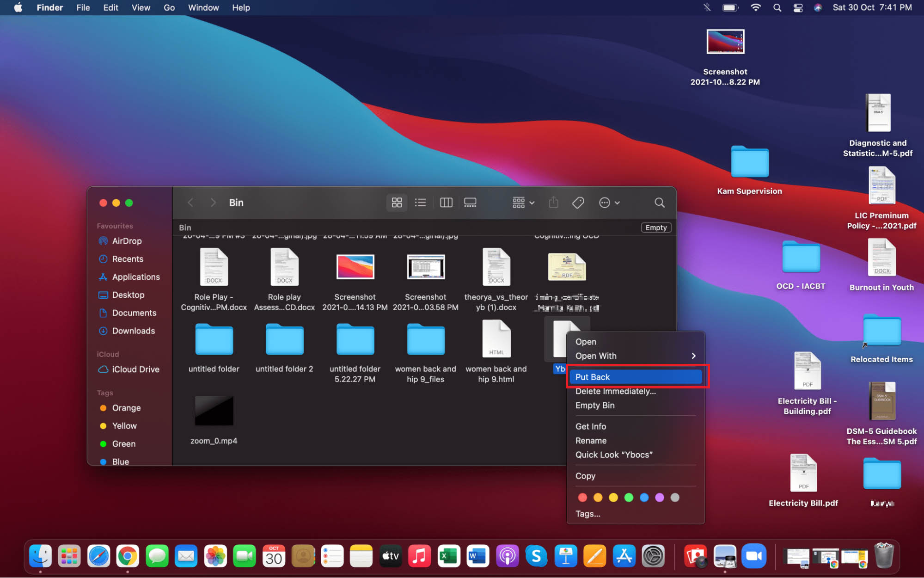Click the Share icon in Finder toolbar
The height and width of the screenshot is (578, 924).
tap(554, 203)
